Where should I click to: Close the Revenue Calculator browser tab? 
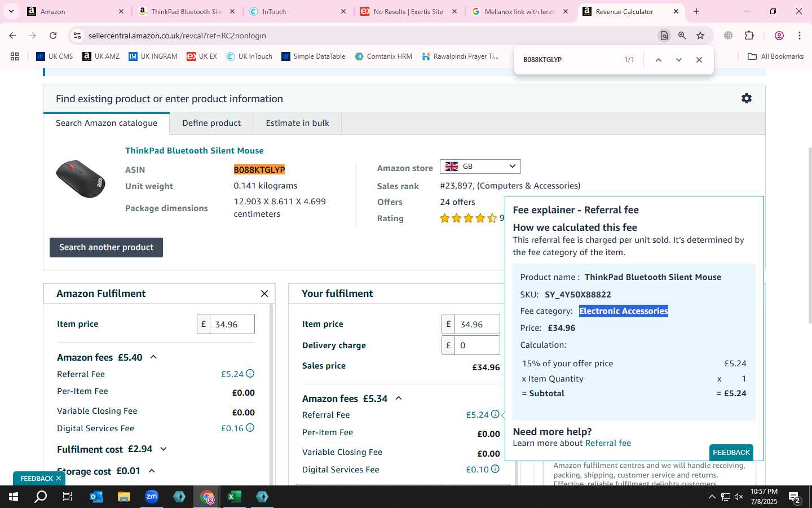click(676, 11)
